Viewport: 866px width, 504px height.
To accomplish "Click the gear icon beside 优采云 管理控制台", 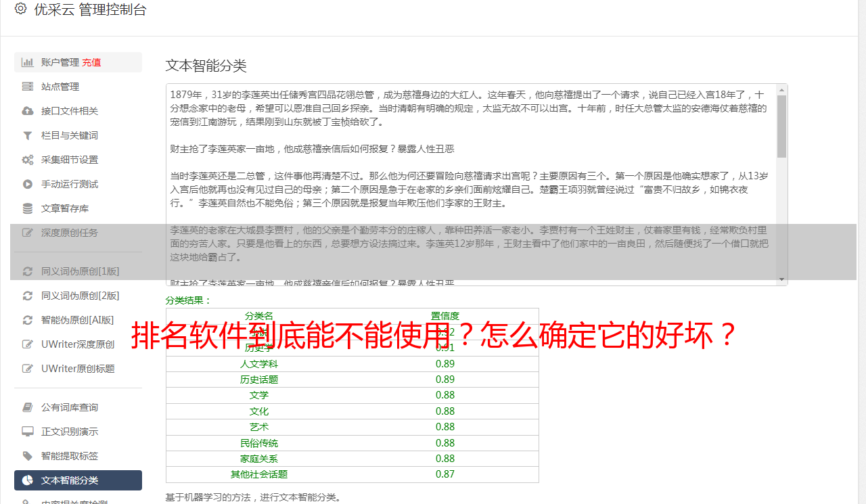I will (20, 9).
